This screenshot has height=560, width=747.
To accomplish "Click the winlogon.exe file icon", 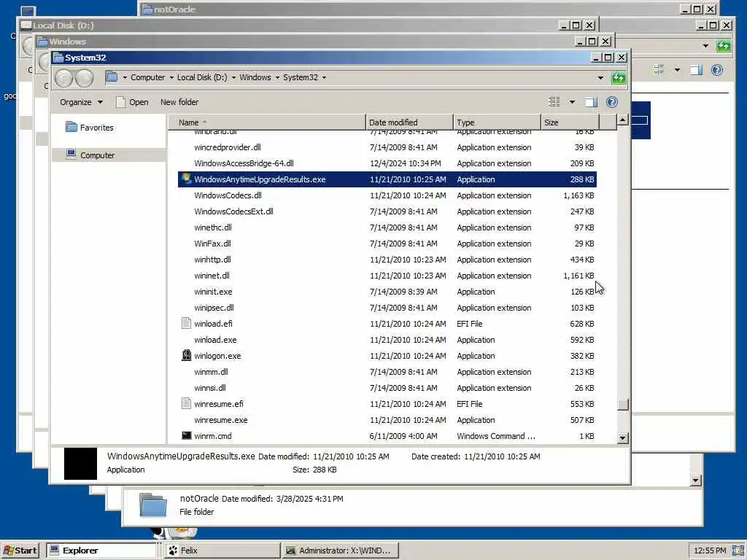I will (186, 355).
